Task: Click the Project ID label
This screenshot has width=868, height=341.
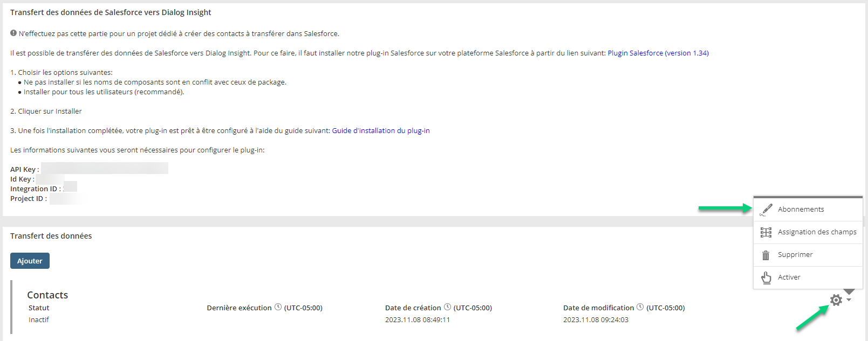Action: [x=29, y=198]
